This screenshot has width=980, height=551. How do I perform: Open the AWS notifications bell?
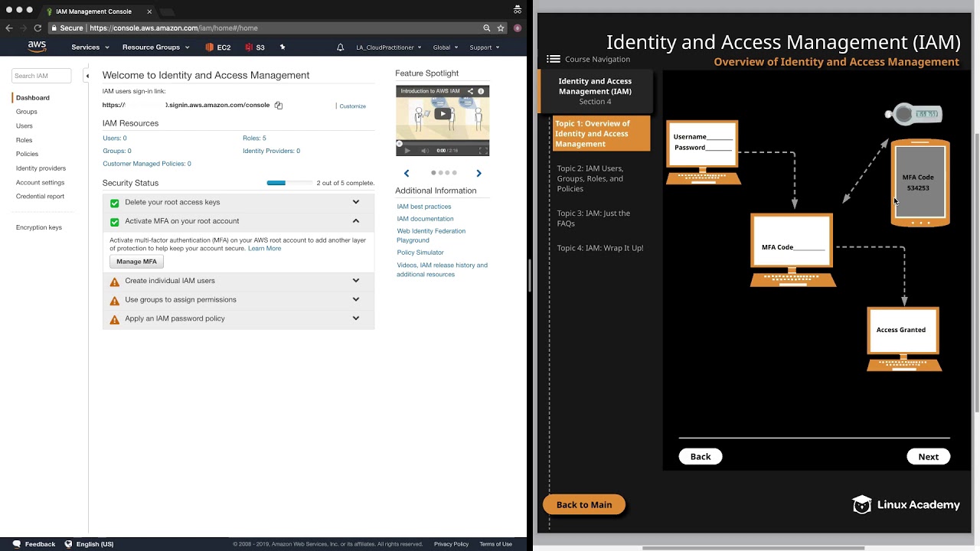point(341,47)
